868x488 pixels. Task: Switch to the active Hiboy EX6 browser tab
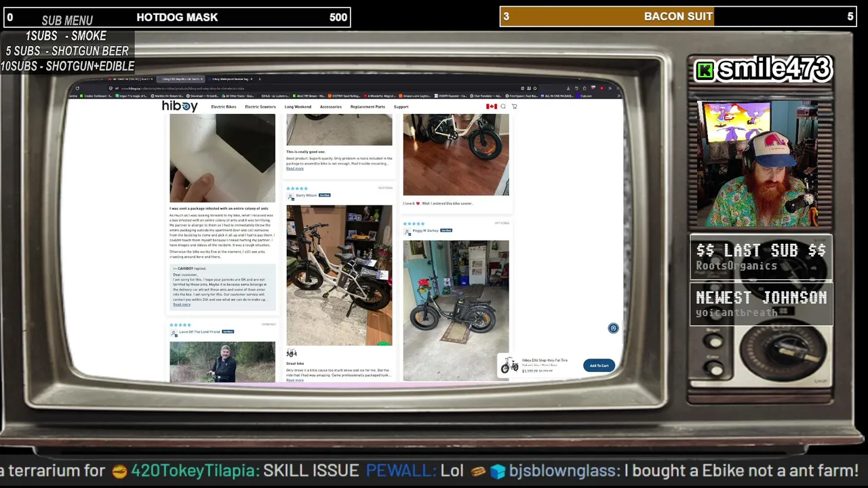pyautogui.click(x=182, y=79)
